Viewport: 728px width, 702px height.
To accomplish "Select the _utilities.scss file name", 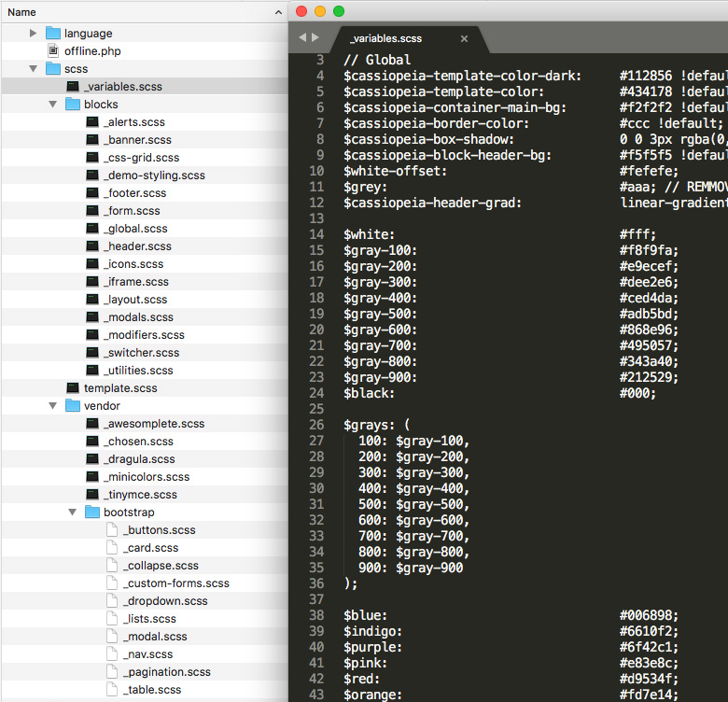I will [x=138, y=370].
